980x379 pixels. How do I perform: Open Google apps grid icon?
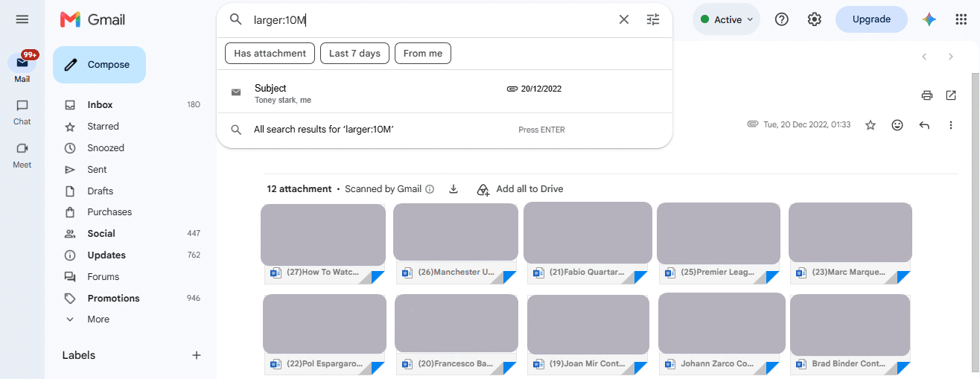click(961, 20)
